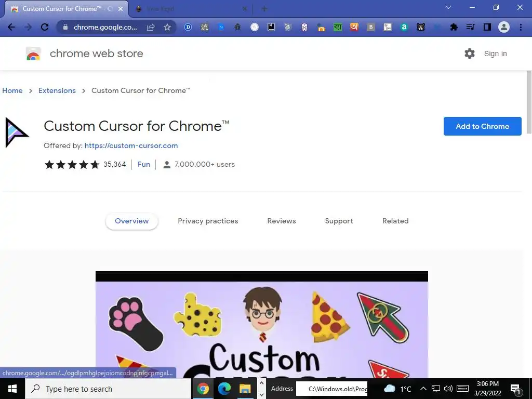This screenshot has width=532, height=399.
Task: Click Sign in link
Action: pos(495,54)
